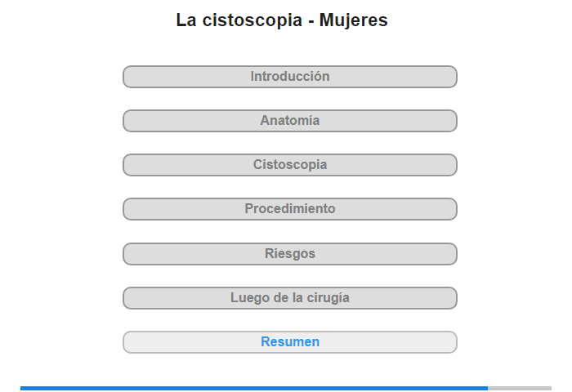Click the blue filled progress bar portion

click(254, 389)
